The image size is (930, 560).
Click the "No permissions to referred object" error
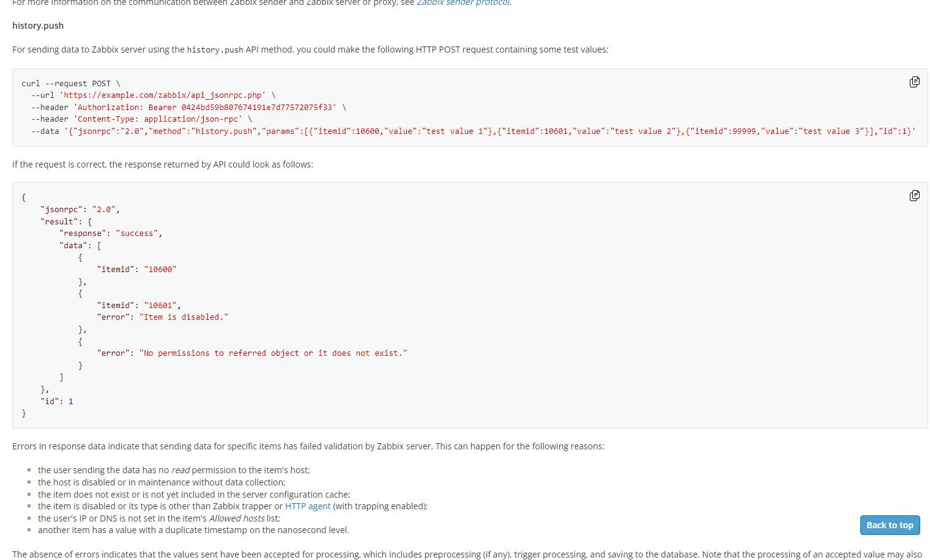273,353
